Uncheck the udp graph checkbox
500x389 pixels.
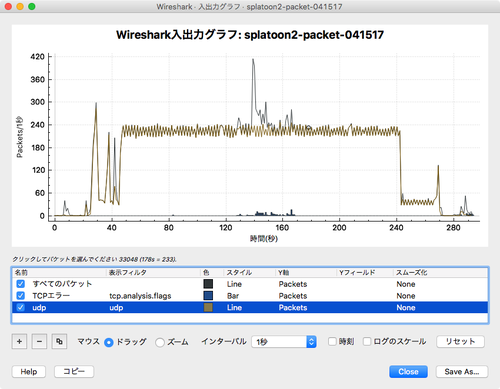[21, 307]
